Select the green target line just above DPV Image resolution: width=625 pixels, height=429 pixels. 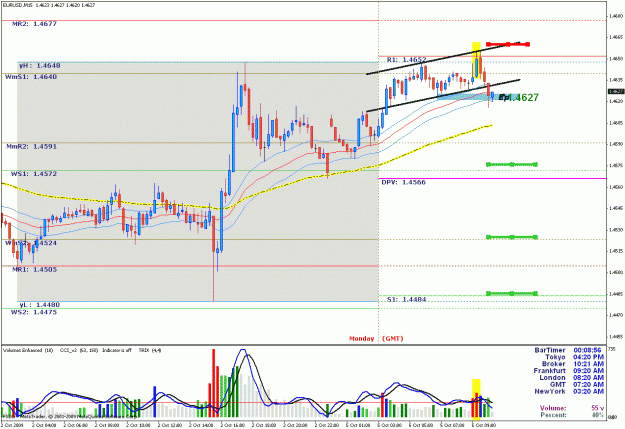[x=512, y=164]
